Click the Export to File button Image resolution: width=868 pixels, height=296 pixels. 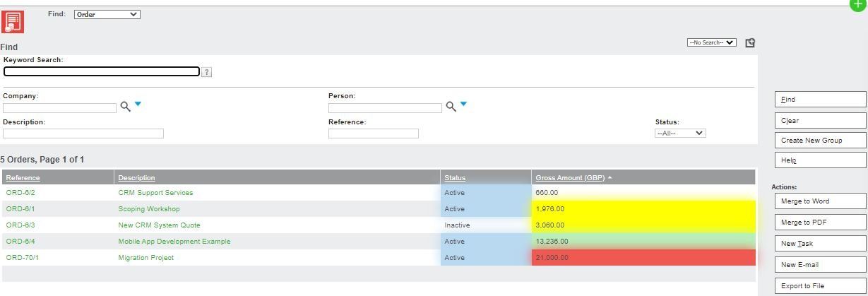tap(821, 286)
